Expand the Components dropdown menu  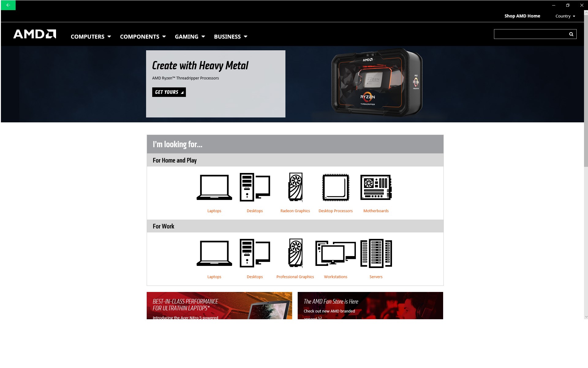(143, 36)
